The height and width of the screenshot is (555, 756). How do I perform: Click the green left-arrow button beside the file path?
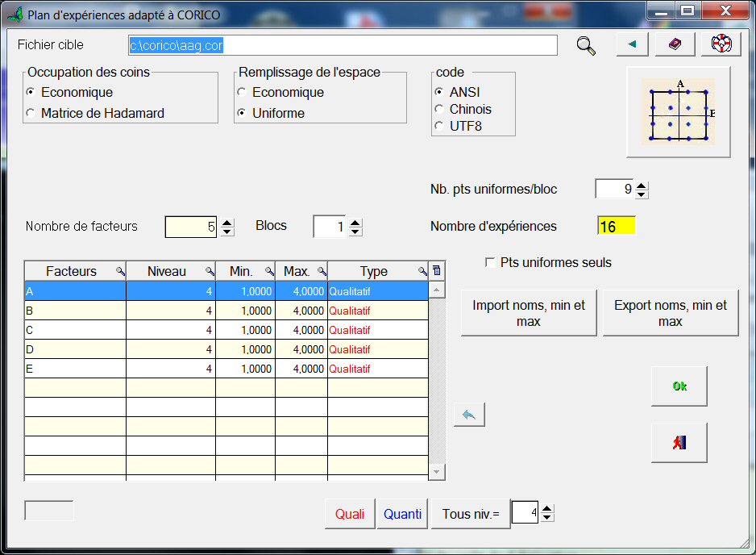(632, 45)
